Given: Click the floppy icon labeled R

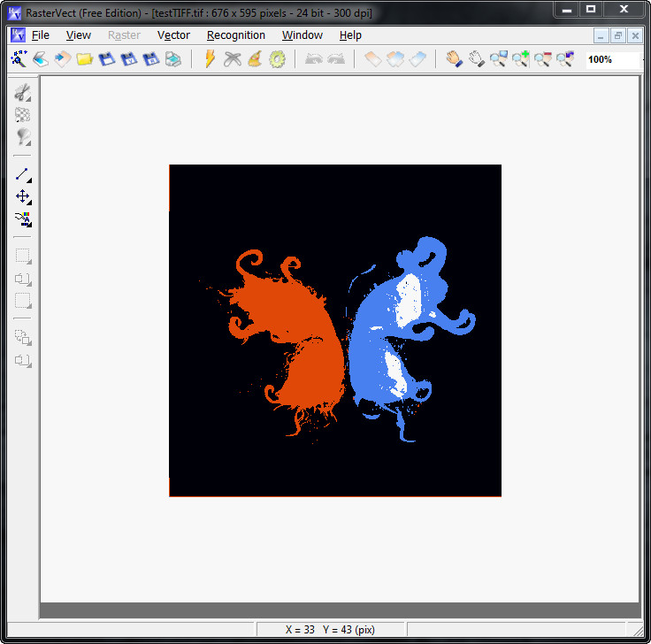Looking at the screenshot, I should pyautogui.click(x=151, y=59).
